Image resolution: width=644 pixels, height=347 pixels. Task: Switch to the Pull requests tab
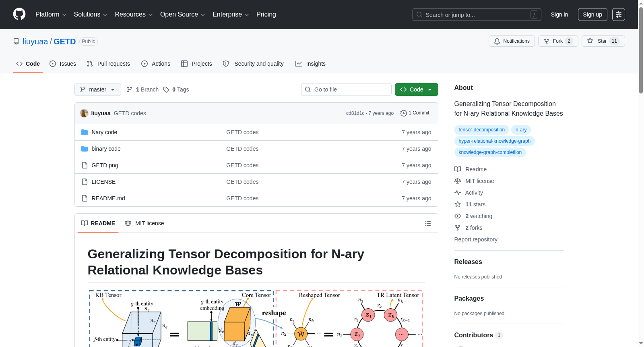point(108,64)
